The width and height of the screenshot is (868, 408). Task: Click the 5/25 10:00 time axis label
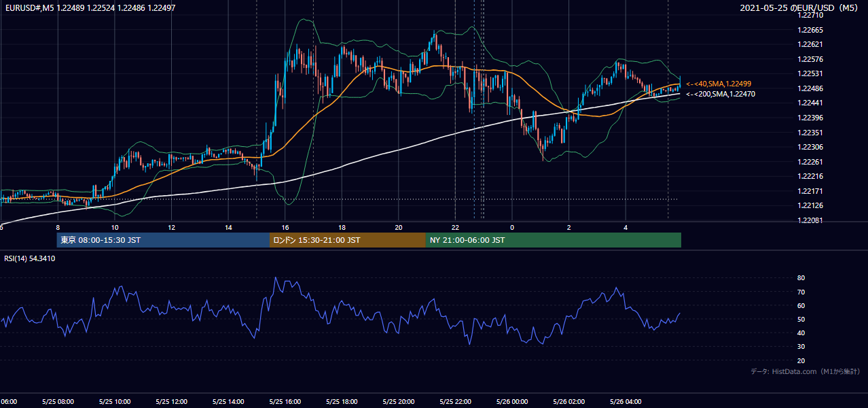click(115, 402)
